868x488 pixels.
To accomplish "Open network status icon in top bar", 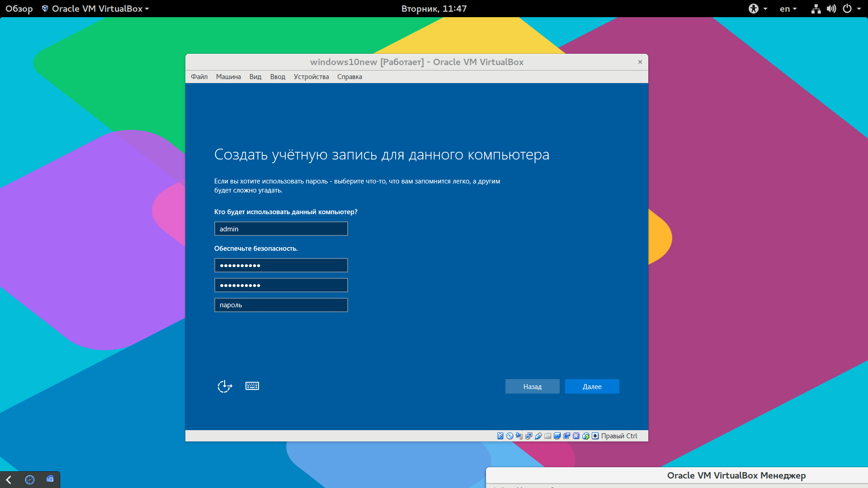I will 816,9.
